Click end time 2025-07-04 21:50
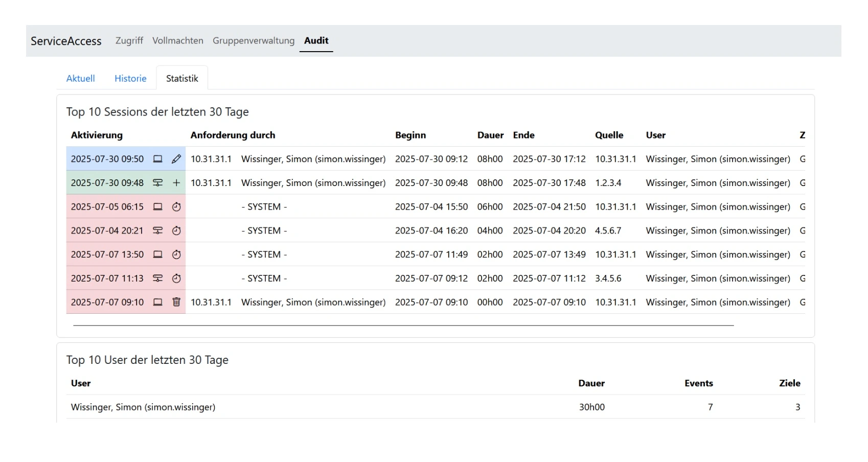The width and height of the screenshot is (868, 462). click(x=550, y=207)
